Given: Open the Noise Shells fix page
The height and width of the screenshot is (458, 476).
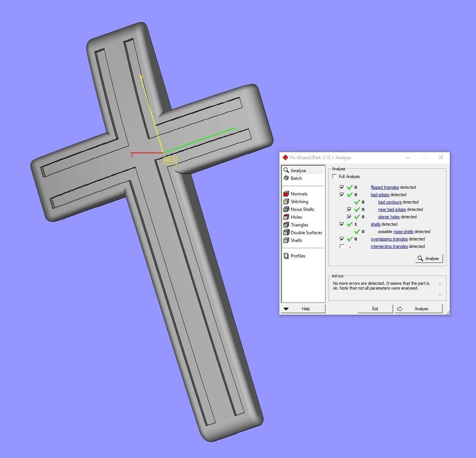Looking at the screenshot, I should (x=302, y=209).
